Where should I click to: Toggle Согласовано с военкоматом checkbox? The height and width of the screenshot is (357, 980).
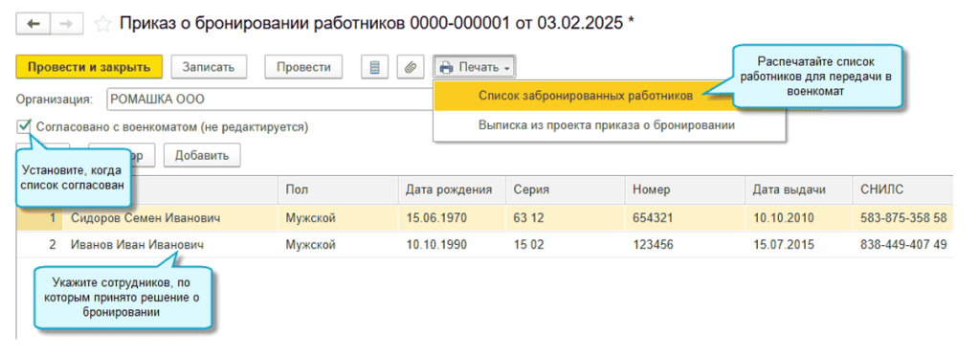[x=24, y=127]
